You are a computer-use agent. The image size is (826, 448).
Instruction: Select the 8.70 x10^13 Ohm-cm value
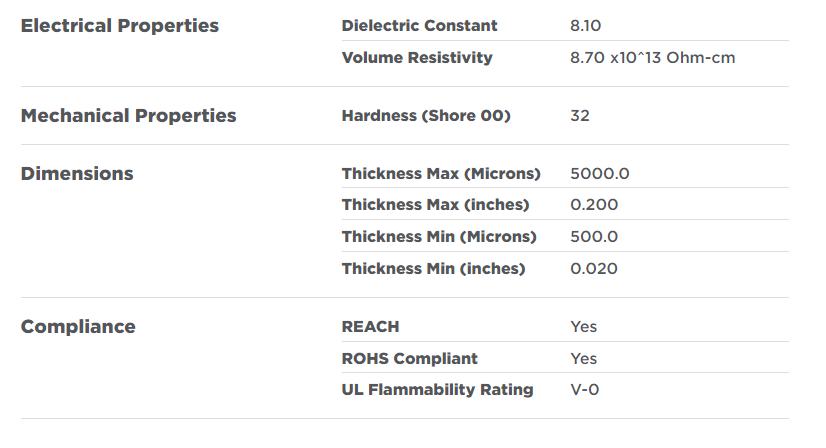click(652, 58)
